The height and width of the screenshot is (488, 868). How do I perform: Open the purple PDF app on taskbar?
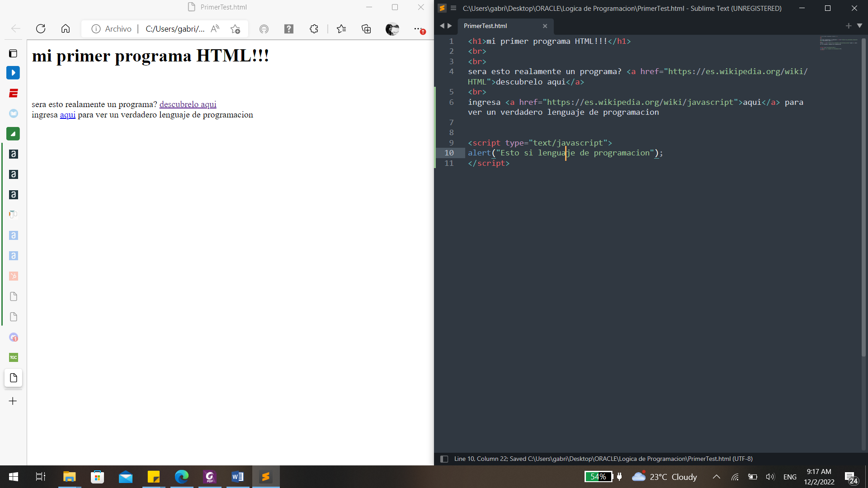210,477
